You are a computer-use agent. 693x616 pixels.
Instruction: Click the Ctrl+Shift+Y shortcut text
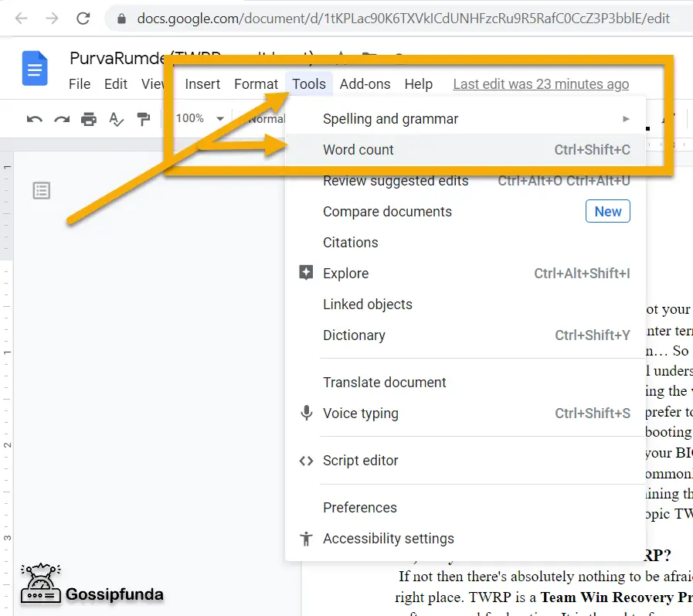pyautogui.click(x=593, y=335)
